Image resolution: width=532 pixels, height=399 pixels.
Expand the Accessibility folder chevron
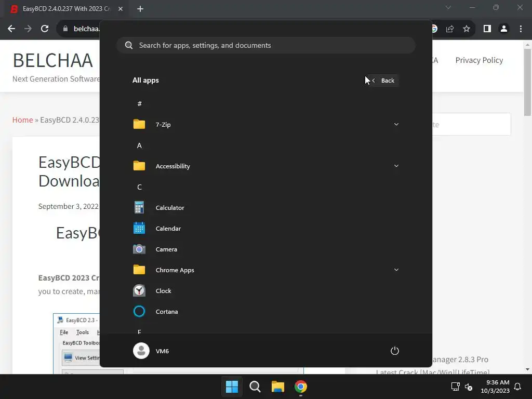pyautogui.click(x=396, y=166)
